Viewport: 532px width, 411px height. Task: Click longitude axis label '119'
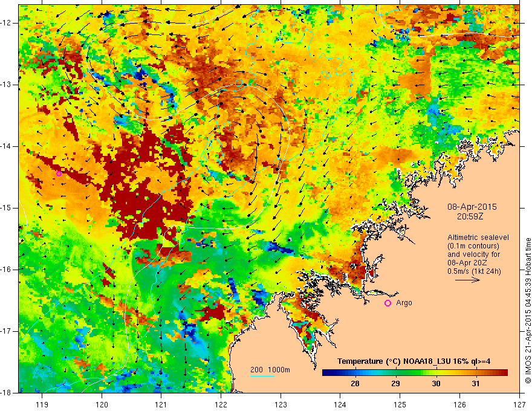point(42,404)
